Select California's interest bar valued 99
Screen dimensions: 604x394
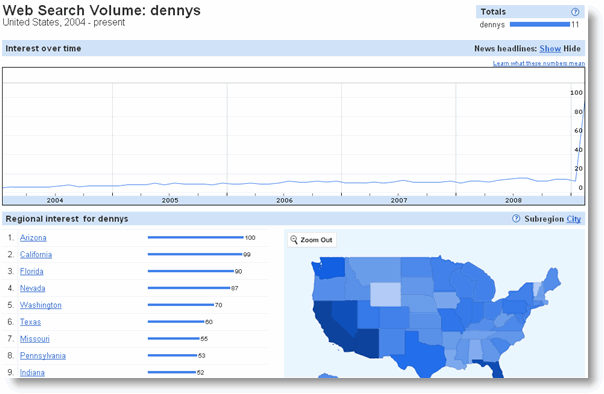coord(195,254)
